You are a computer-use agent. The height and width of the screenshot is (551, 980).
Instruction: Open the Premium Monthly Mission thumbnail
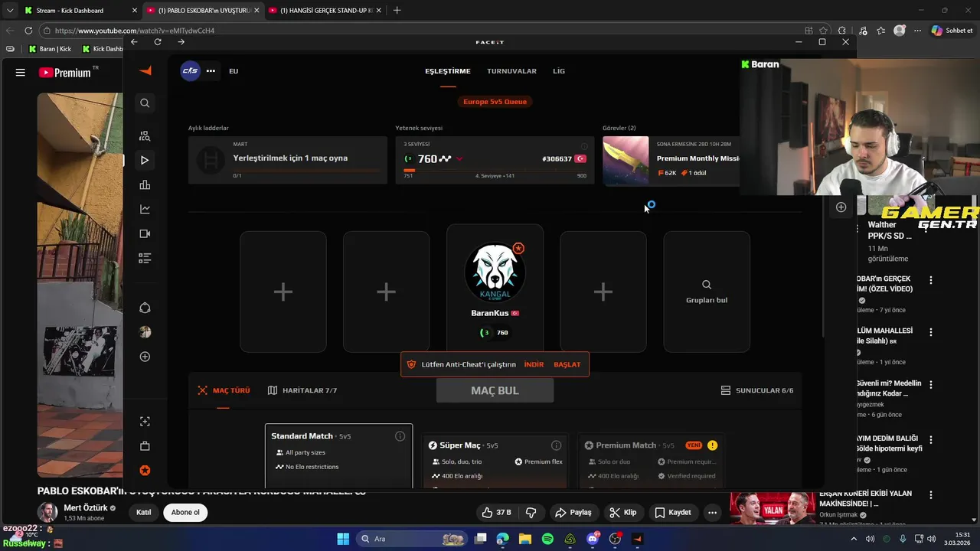tap(626, 161)
